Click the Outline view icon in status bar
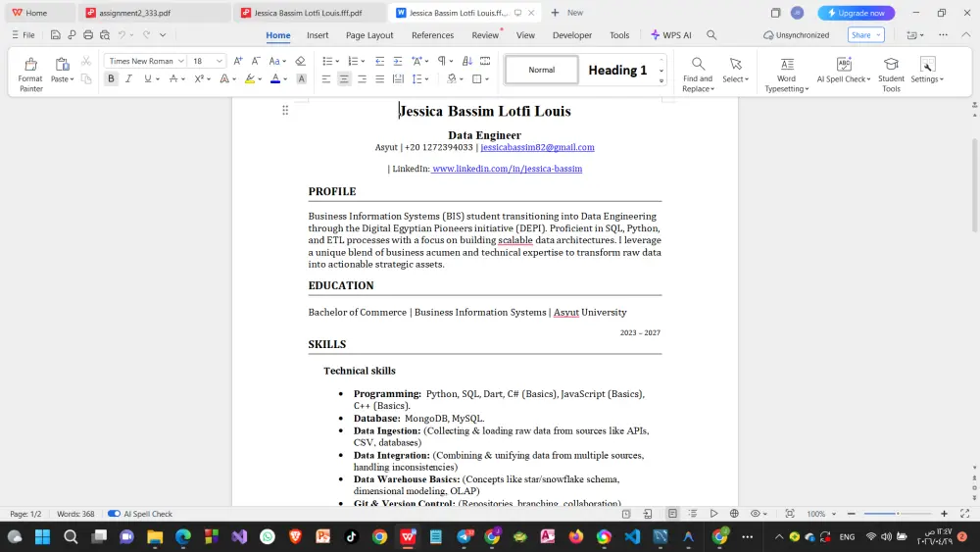Viewport: 980px width, 552px height. coord(693,513)
